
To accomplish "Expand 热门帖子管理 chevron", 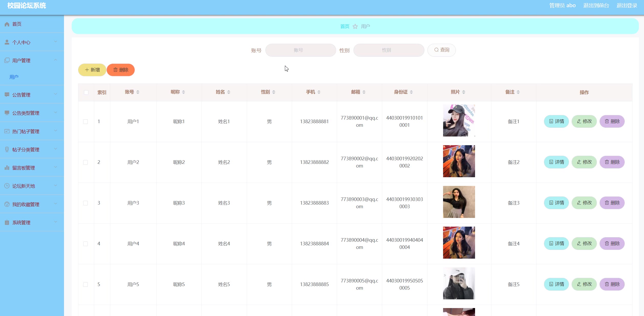I will coord(56,131).
